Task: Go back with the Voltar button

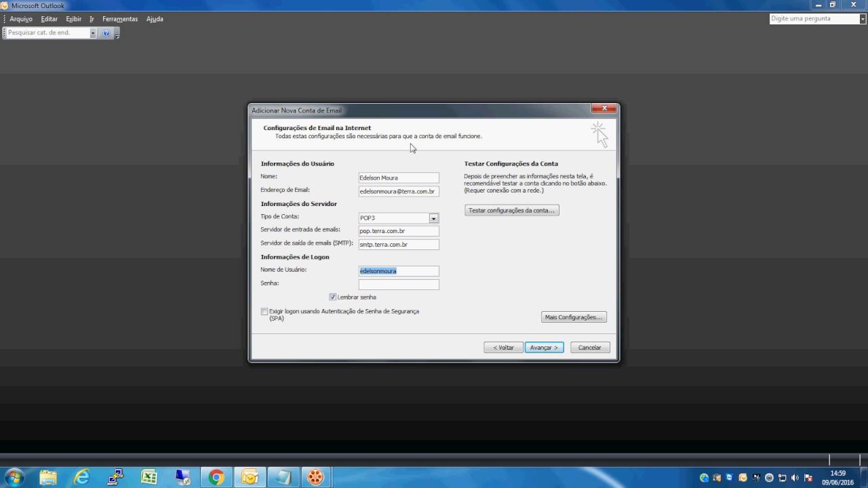Action: coord(503,347)
